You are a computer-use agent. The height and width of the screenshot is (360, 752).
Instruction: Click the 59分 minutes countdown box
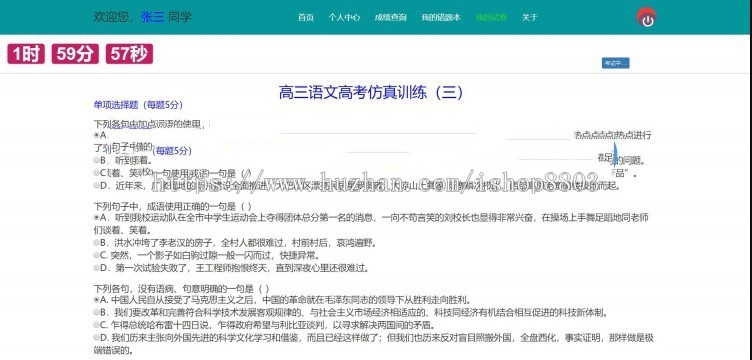(75, 54)
